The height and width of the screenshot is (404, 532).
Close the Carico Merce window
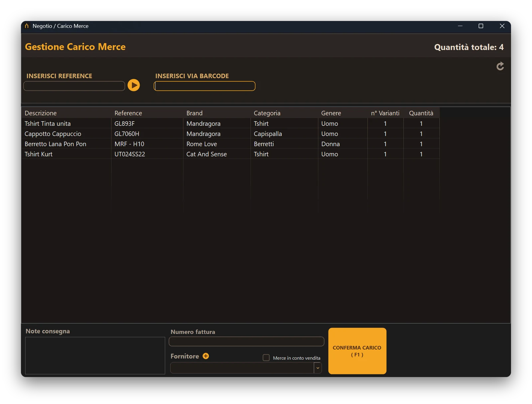pos(502,26)
